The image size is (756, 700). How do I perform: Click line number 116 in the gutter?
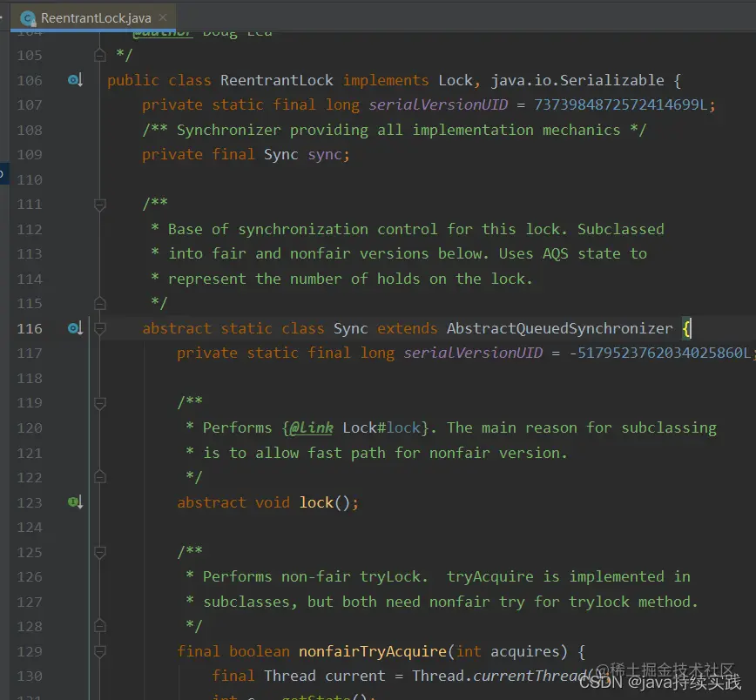point(30,328)
